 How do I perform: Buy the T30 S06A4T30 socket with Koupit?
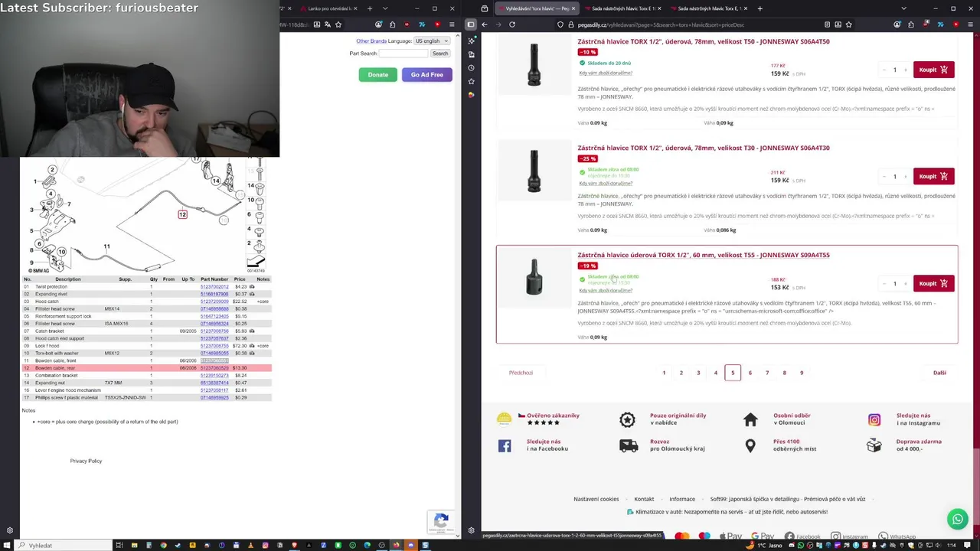pyautogui.click(x=933, y=176)
